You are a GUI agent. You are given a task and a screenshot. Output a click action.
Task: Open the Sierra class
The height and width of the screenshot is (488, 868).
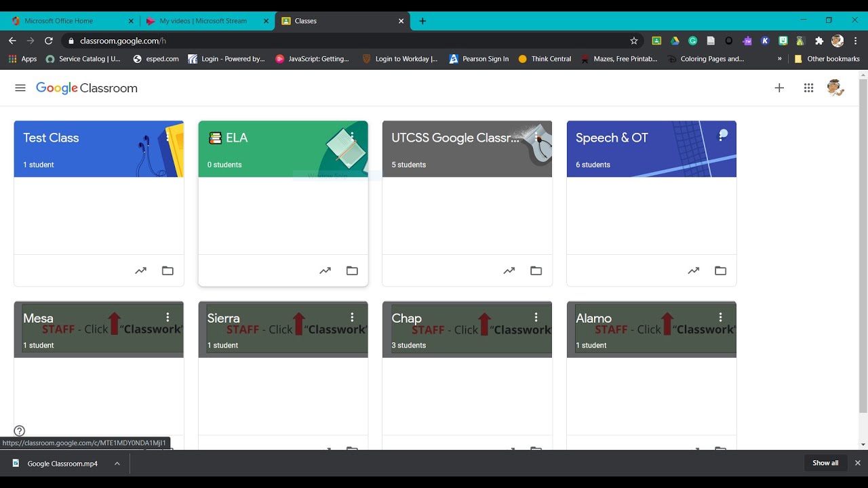[x=224, y=318]
